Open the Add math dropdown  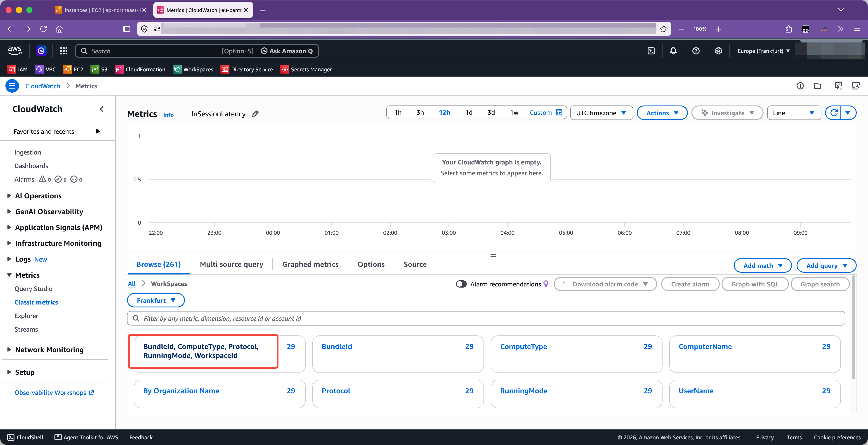(763, 266)
